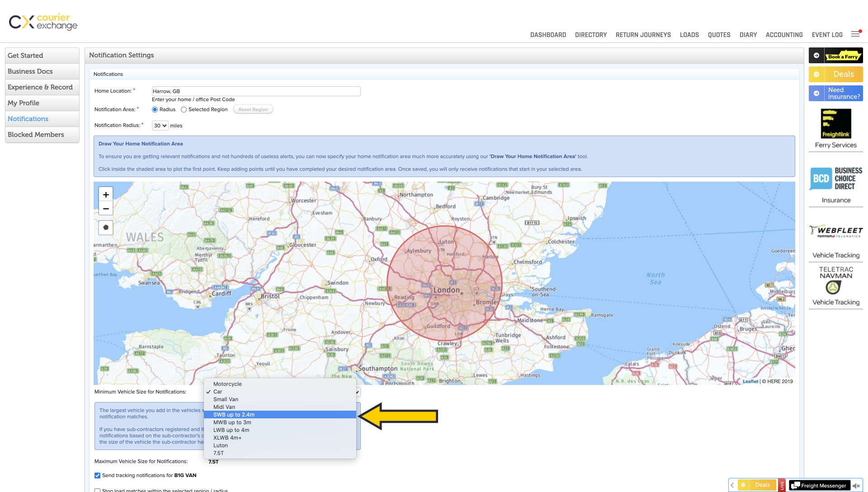Toggle the muted speaker icon

pos(856,486)
